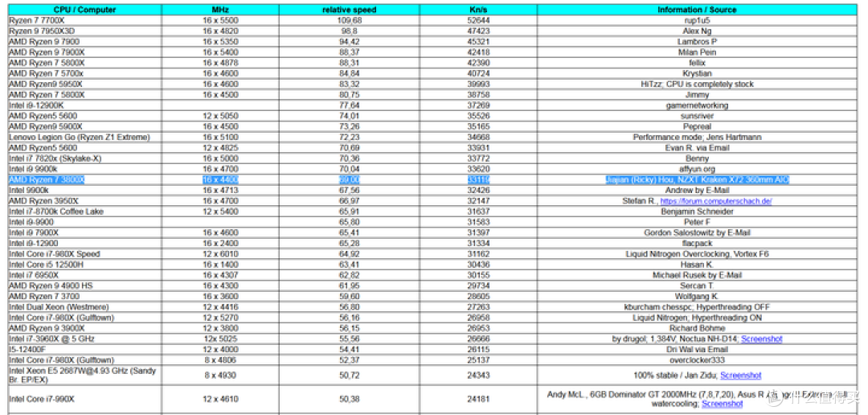Select the AMD Ryzen 9 3900X cell
This screenshot has width=868, height=415.
pyautogui.click(x=84, y=328)
